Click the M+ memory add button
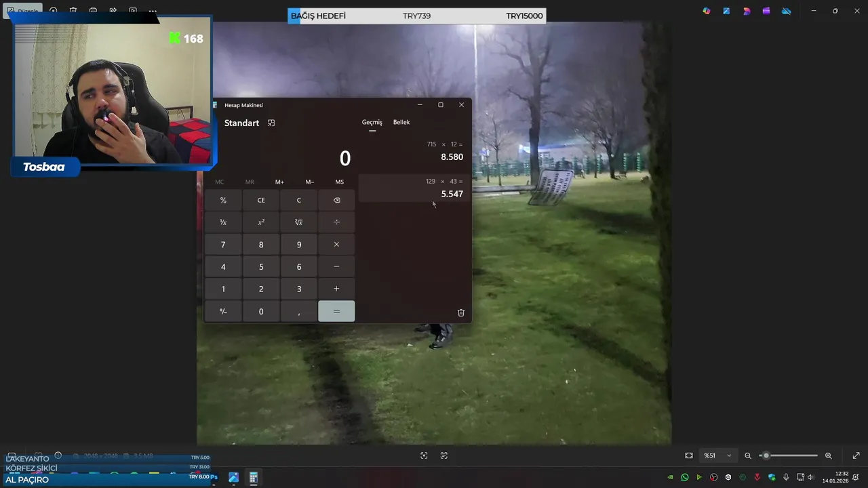 (279, 182)
